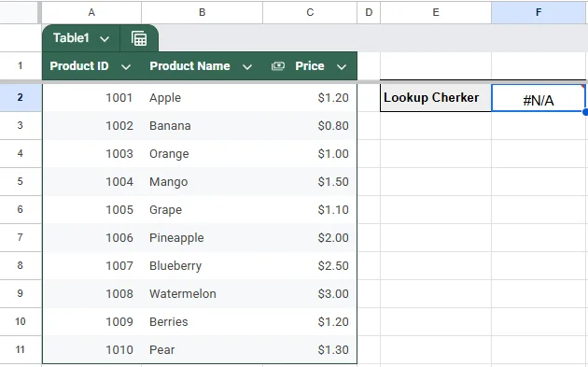588x367 pixels.
Task: Click the currency type icon beside Price
Action: (278, 66)
